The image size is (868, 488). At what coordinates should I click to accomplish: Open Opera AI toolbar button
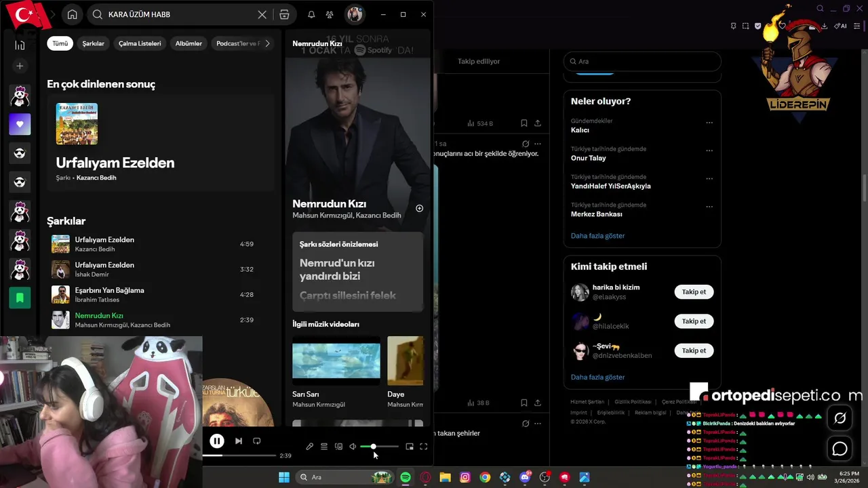click(x=840, y=26)
